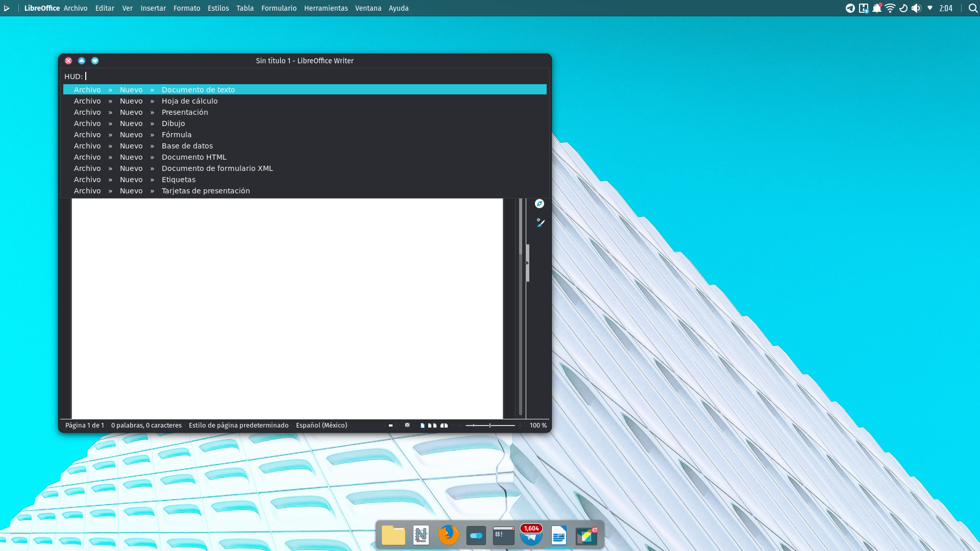Open the Herramientas menu
This screenshot has width=980, height=551.
click(x=326, y=8)
